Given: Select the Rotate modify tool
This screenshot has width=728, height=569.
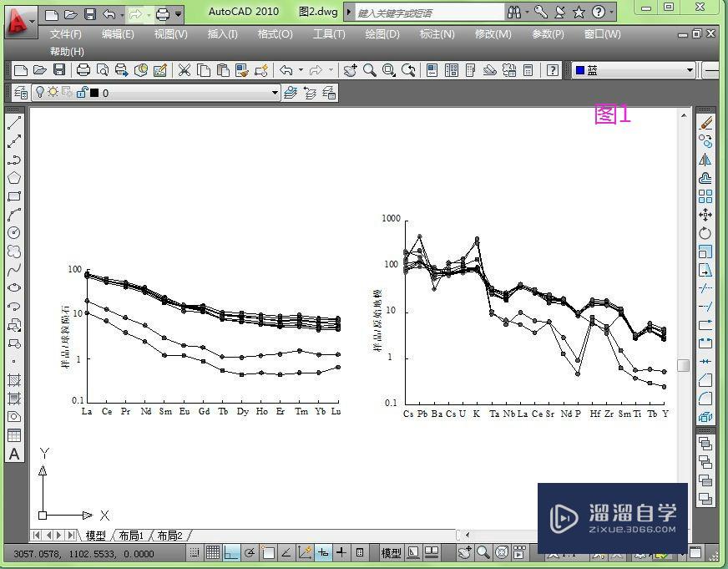Looking at the screenshot, I should pos(705,233).
